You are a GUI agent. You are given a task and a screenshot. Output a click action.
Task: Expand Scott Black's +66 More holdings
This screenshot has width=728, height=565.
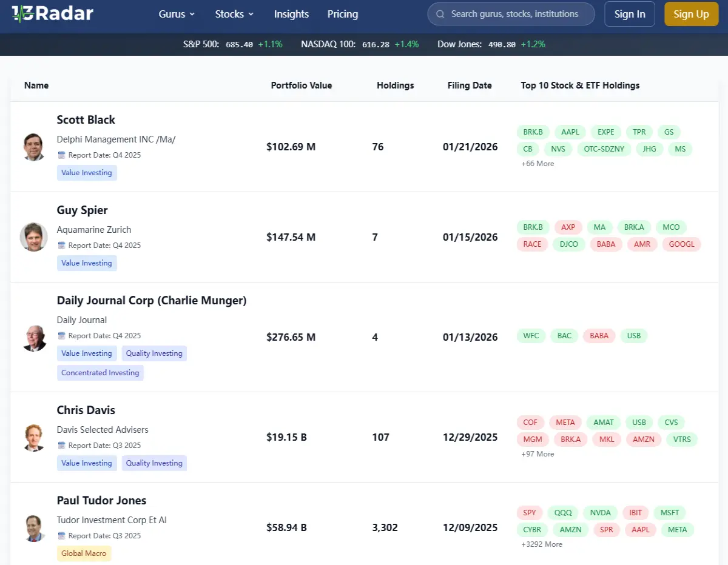point(538,164)
